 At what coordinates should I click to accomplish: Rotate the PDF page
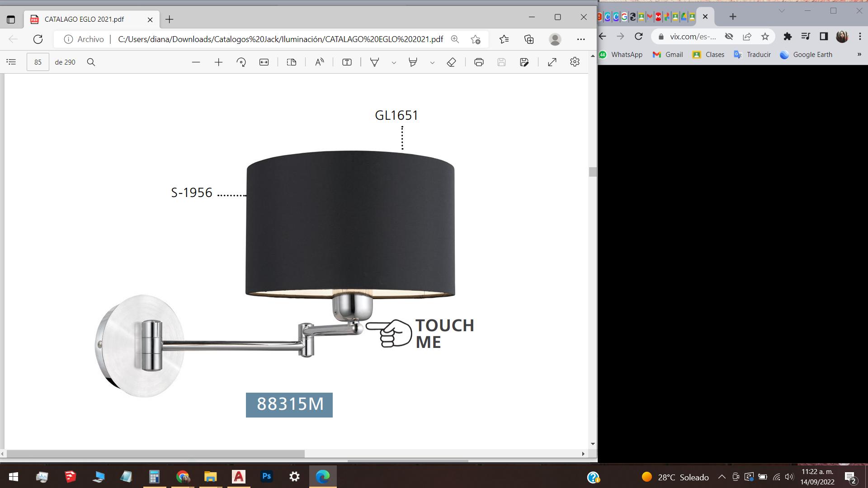coord(241,62)
